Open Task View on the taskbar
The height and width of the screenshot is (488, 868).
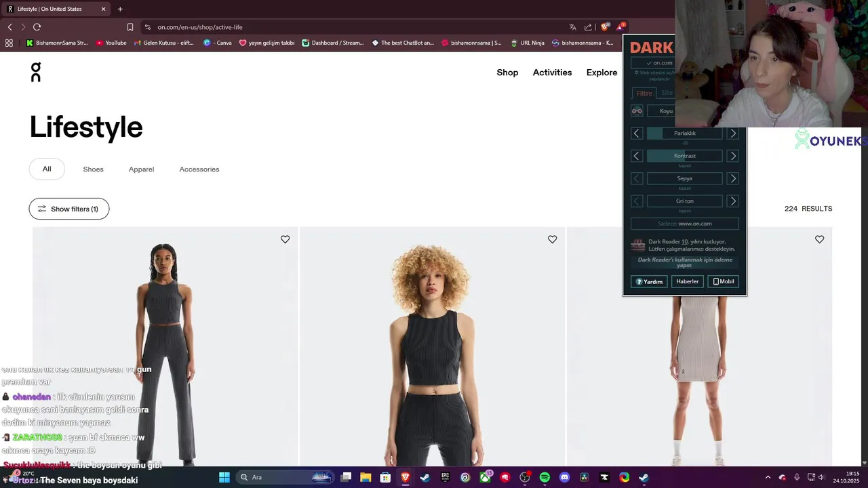tap(346, 477)
